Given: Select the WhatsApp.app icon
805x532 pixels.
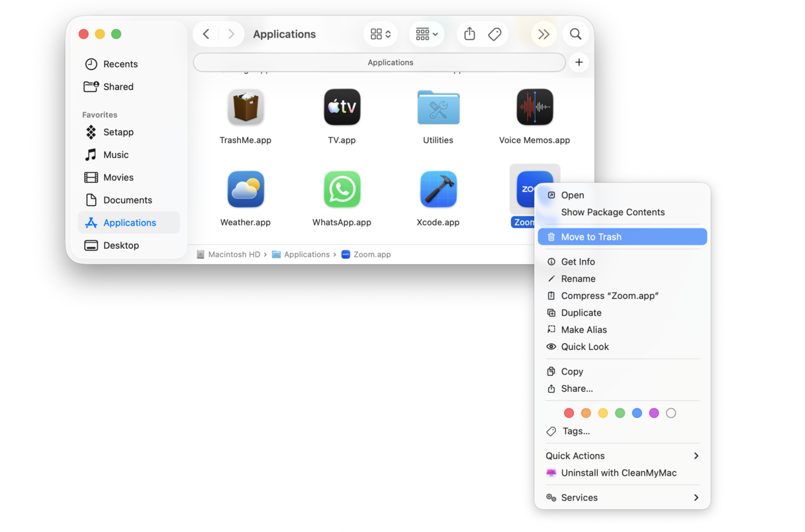Looking at the screenshot, I should [x=342, y=189].
